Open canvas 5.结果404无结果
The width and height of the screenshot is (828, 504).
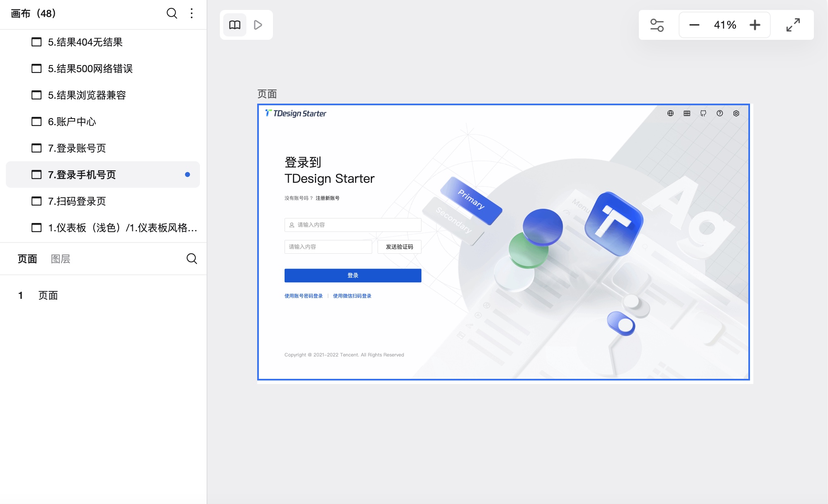(103, 42)
